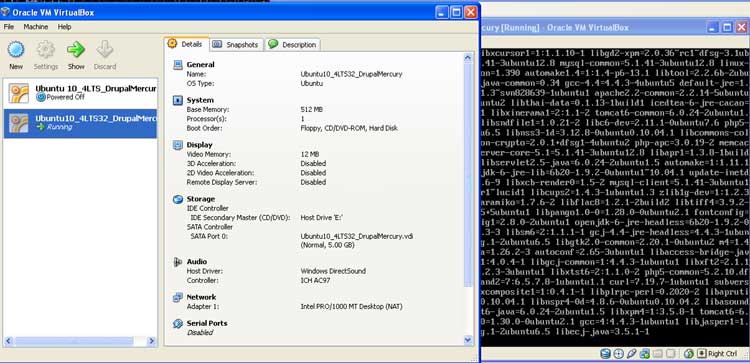Click the USB status icon in VM window

pyautogui.click(x=631, y=354)
